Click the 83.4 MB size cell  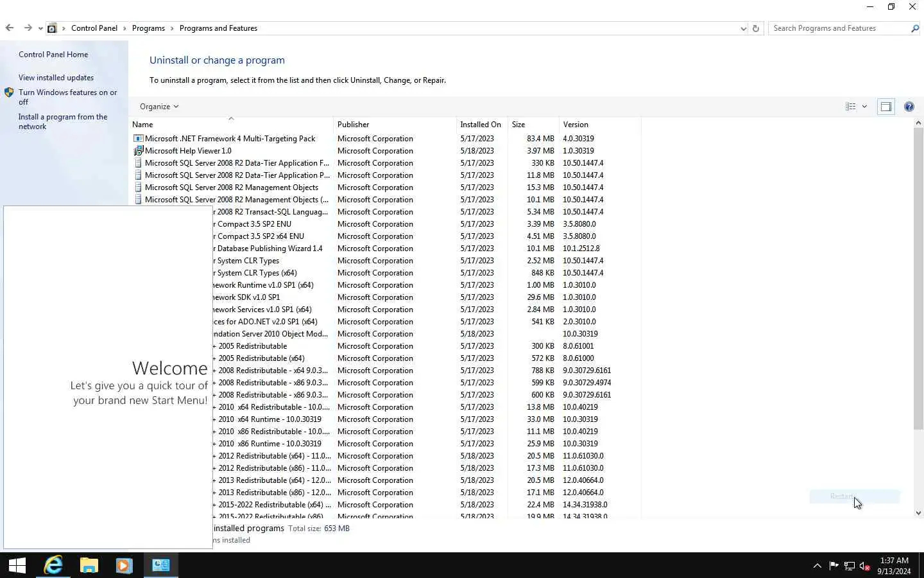540,139
